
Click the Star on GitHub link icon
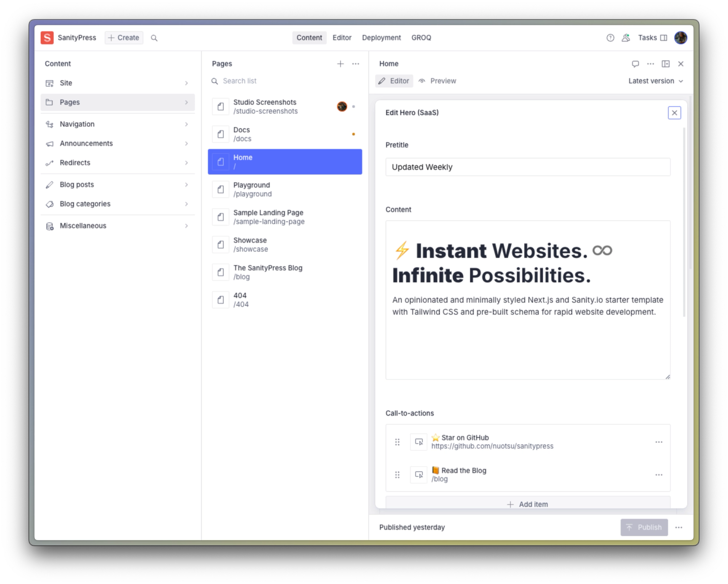[419, 442]
